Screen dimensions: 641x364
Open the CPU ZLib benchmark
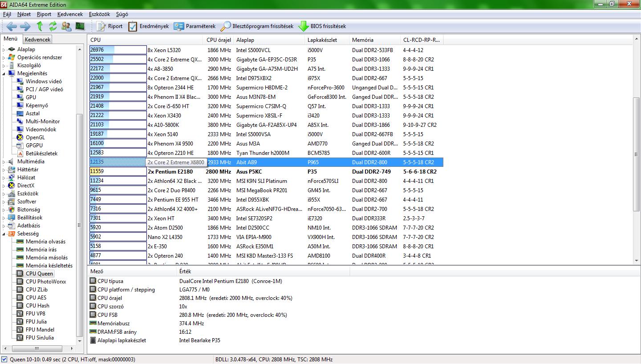pyautogui.click(x=37, y=290)
